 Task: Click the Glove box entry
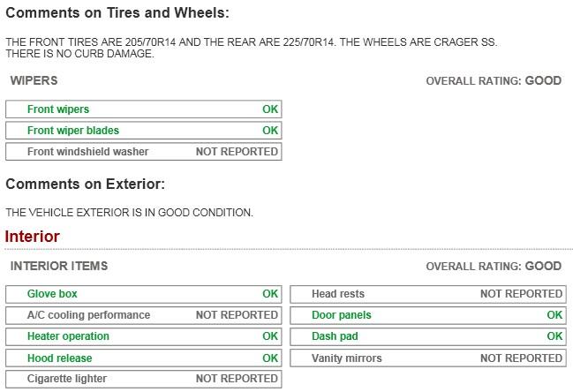(x=144, y=294)
